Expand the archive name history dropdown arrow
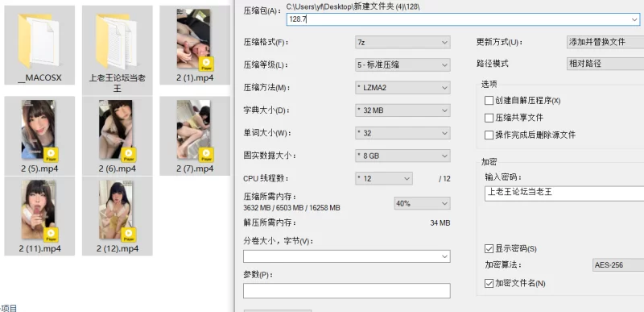 635,19
